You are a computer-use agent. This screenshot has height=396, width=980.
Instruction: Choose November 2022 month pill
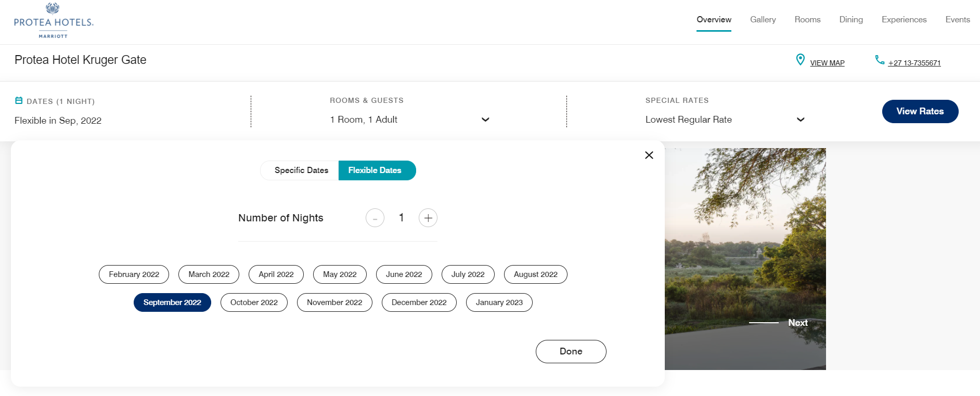334,302
